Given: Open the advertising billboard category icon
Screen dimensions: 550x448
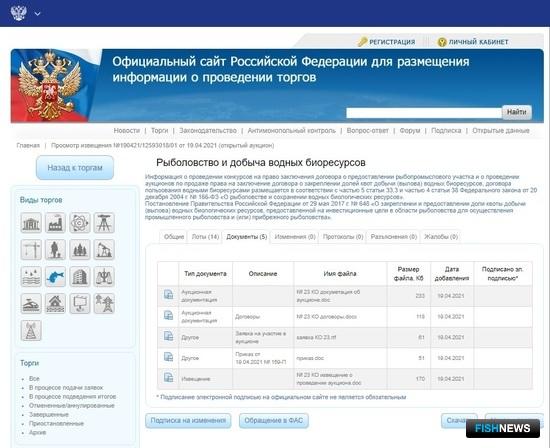Looking at the screenshot, I should coord(80,303).
